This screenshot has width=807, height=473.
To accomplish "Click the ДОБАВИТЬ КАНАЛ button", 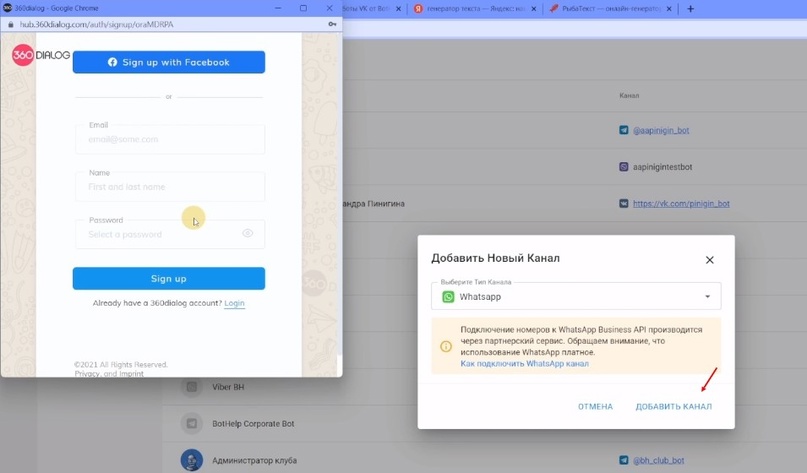I will point(673,407).
